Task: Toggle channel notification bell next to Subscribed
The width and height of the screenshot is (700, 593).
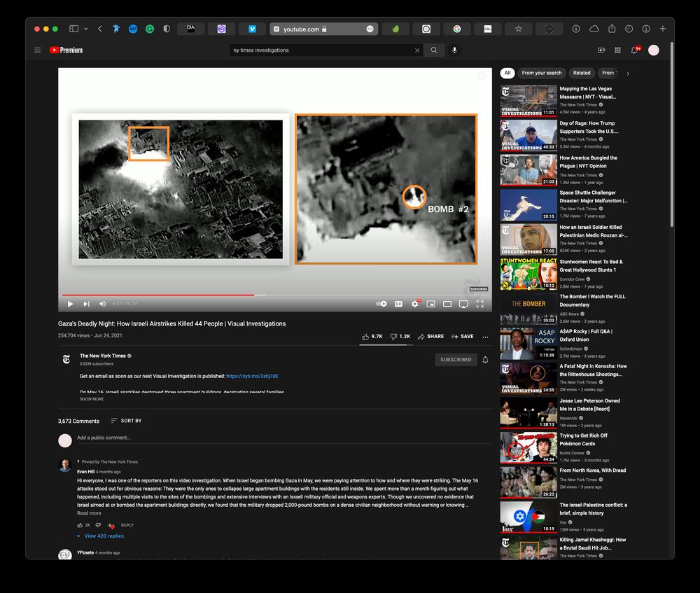Action: point(485,359)
